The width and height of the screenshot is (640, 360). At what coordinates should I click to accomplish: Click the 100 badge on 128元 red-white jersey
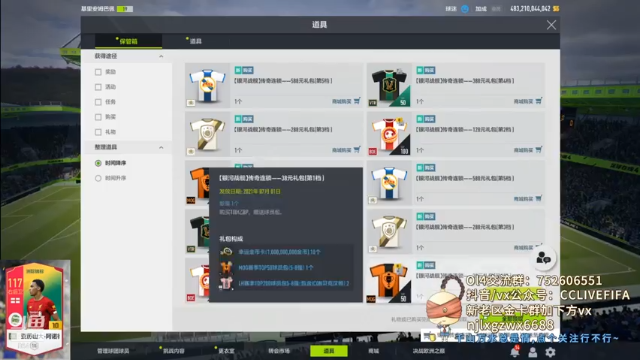pyautogui.click(x=404, y=151)
